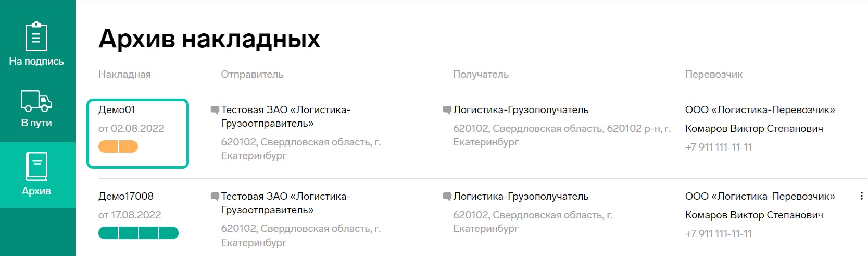Click the Перевозчик column header

click(x=714, y=74)
